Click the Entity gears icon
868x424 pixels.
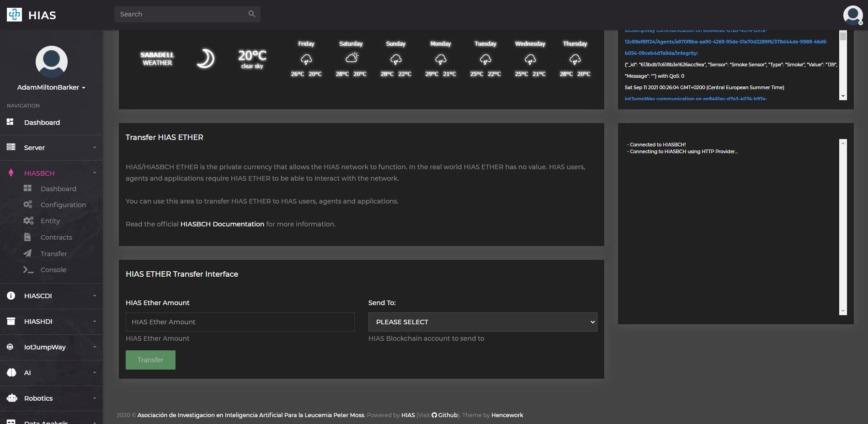28,220
